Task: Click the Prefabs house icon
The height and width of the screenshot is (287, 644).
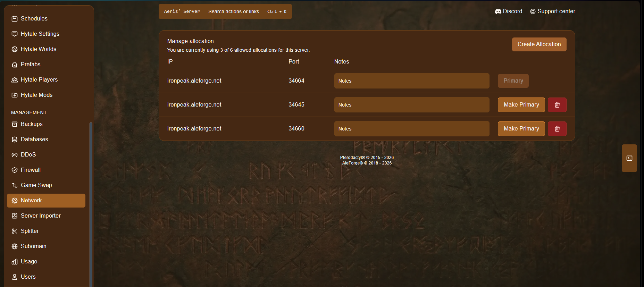Action: pyautogui.click(x=15, y=65)
